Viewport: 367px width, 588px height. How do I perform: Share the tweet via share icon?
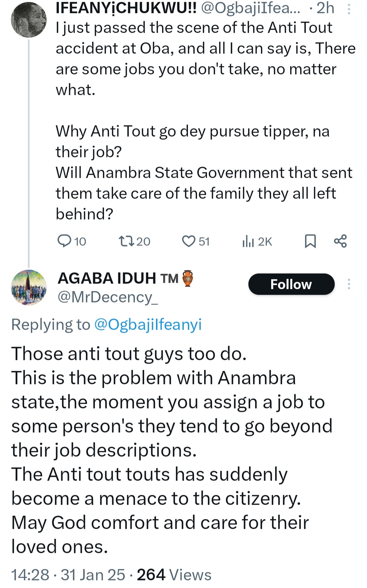[340, 241]
